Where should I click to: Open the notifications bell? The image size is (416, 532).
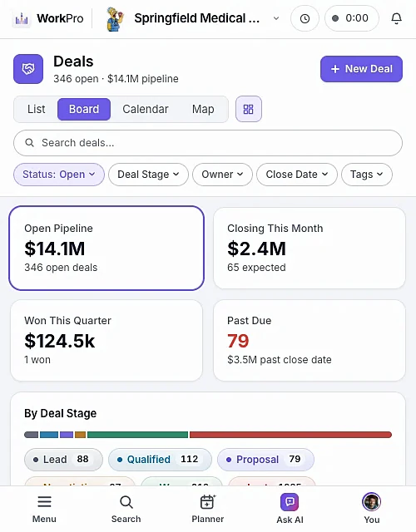pos(396,18)
